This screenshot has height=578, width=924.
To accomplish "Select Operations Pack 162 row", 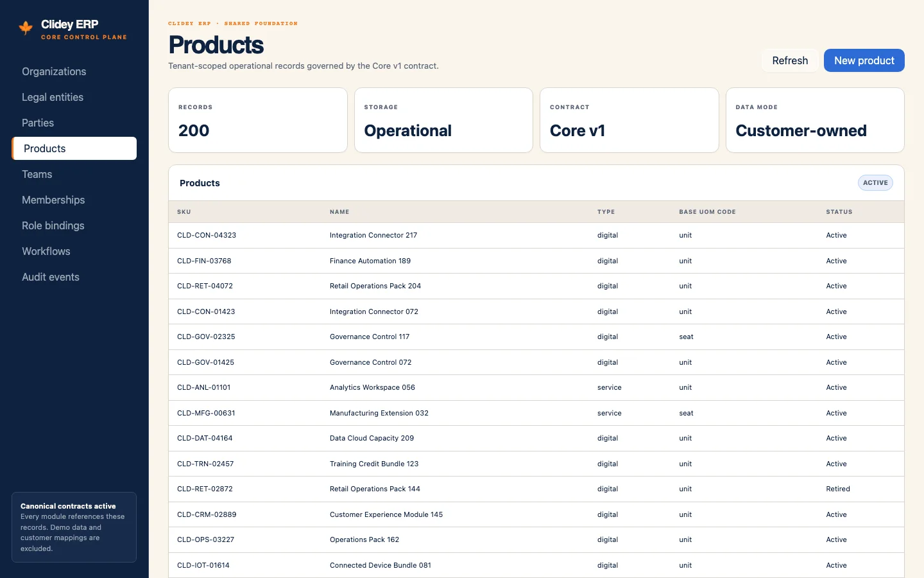I will pos(536,539).
